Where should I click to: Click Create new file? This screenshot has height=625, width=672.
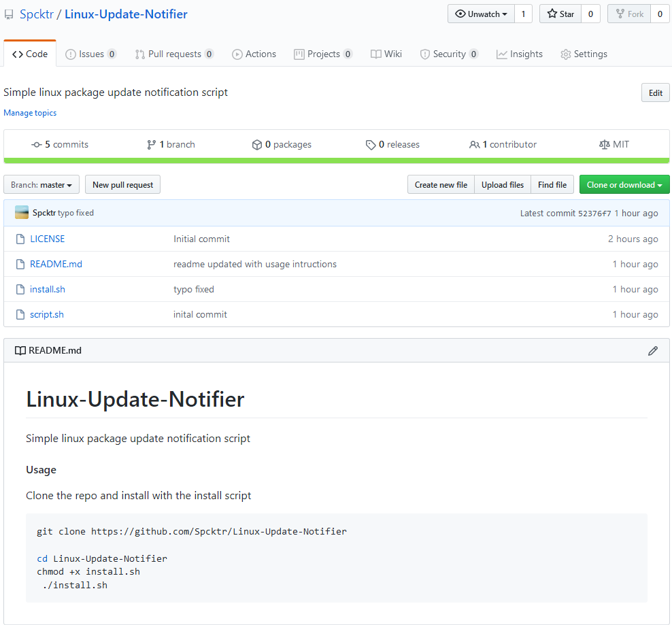pyautogui.click(x=441, y=185)
